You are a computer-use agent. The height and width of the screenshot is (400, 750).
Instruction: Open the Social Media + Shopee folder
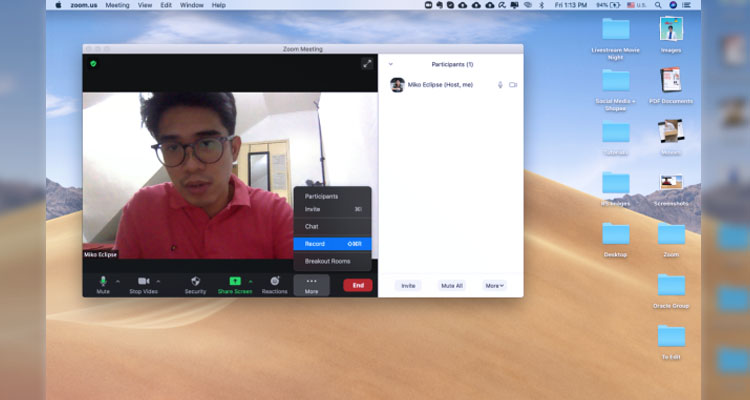point(615,80)
